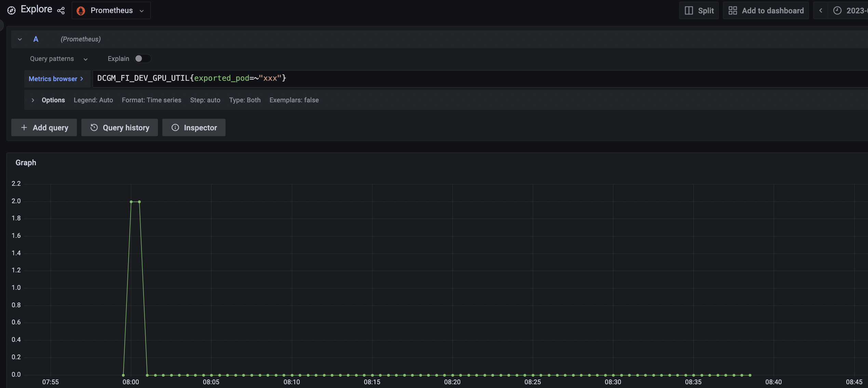
Task: Click the time picker clock icon
Action: coord(837,10)
